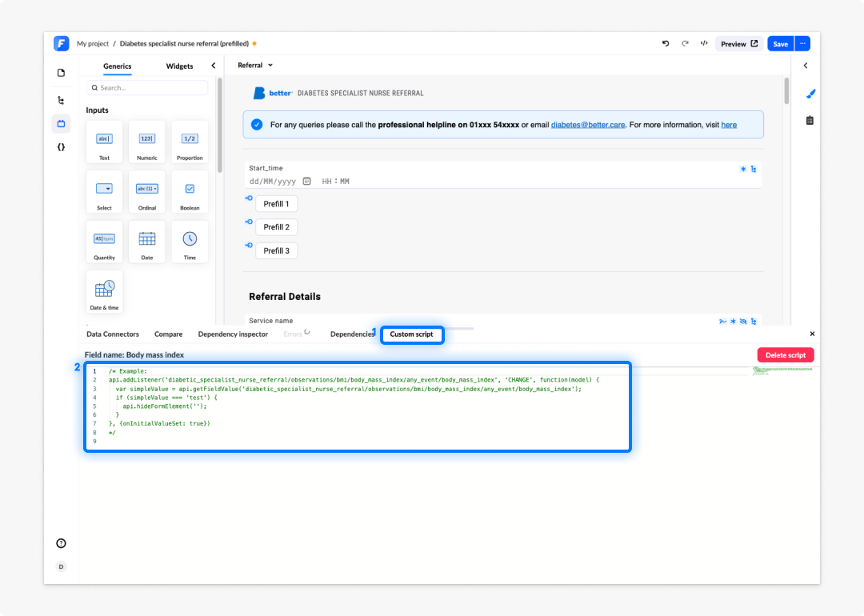Open the Dependency inspector tab
864x616 pixels.
click(x=233, y=334)
